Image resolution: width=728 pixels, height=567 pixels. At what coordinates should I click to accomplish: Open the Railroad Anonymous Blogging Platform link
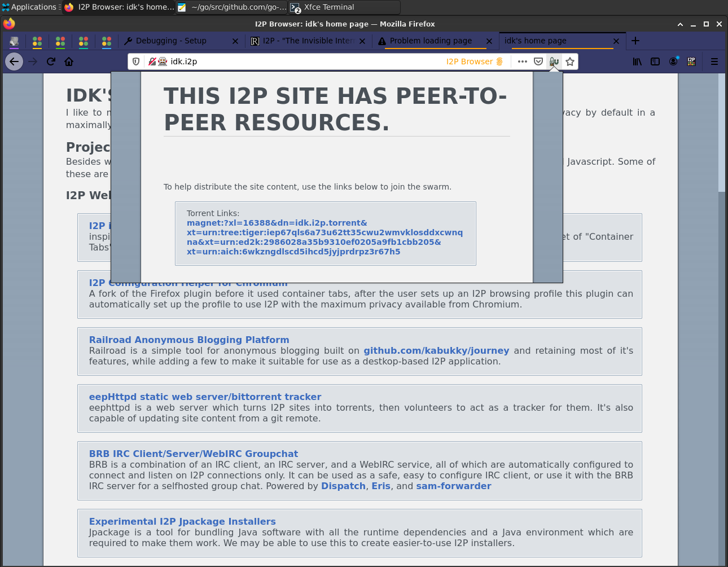tap(189, 340)
